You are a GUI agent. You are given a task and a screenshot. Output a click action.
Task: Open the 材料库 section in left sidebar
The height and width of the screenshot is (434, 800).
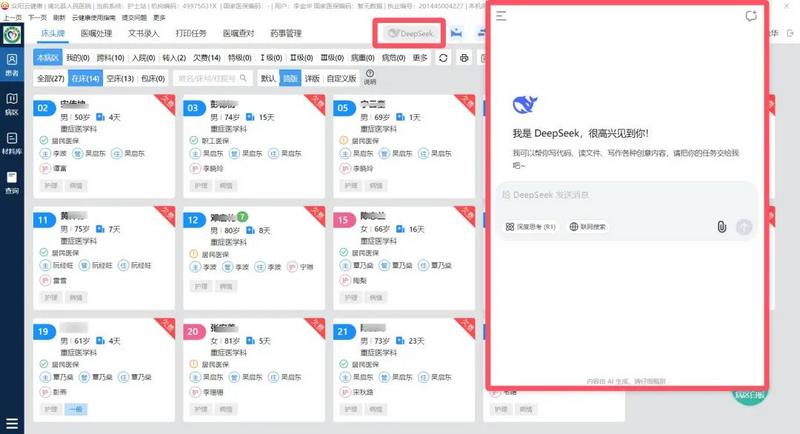pos(12,143)
